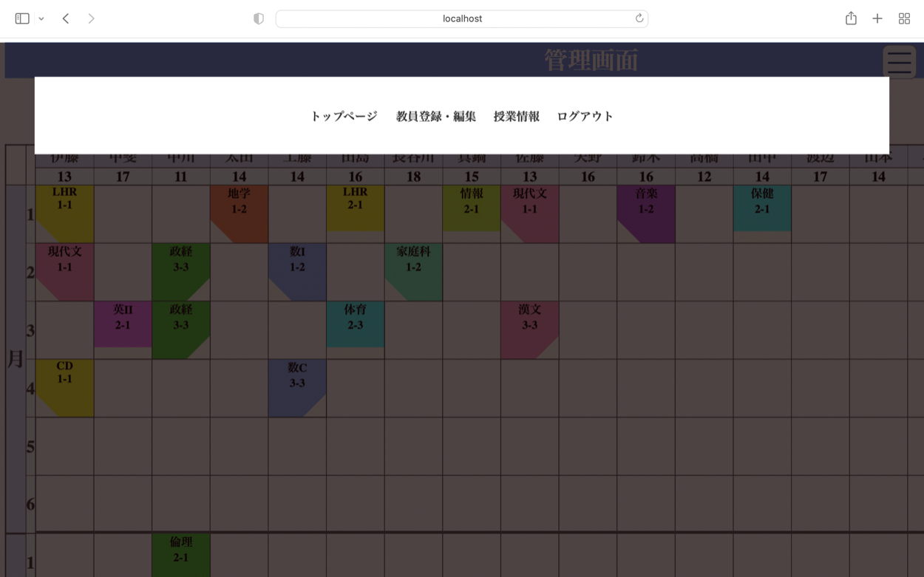
Task: Open the privacy shield report
Action: 259,18
